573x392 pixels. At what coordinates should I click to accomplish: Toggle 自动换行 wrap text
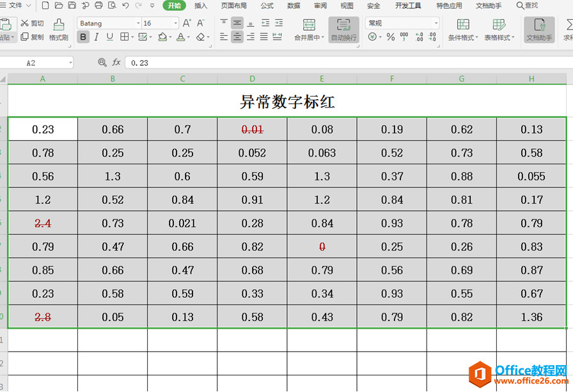pos(343,29)
